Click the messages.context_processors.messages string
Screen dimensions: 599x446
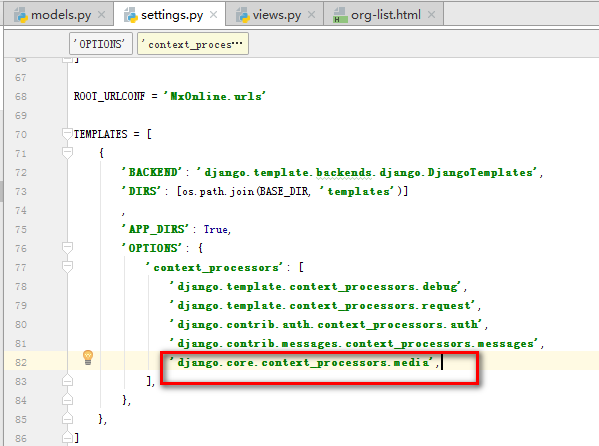point(354,344)
